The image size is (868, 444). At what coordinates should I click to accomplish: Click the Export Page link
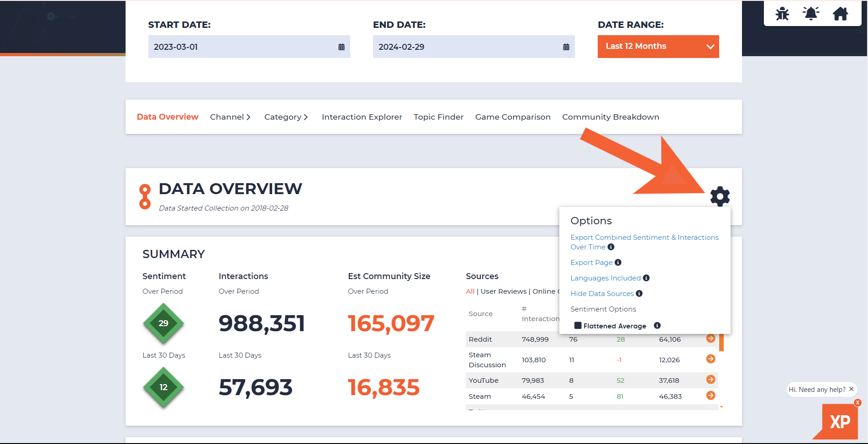coord(591,262)
